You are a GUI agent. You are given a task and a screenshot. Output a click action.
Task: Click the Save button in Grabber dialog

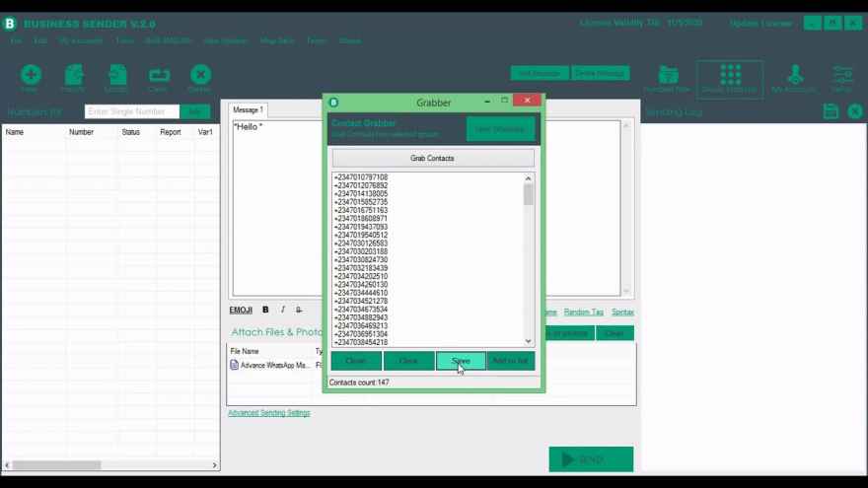click(461, 361)
